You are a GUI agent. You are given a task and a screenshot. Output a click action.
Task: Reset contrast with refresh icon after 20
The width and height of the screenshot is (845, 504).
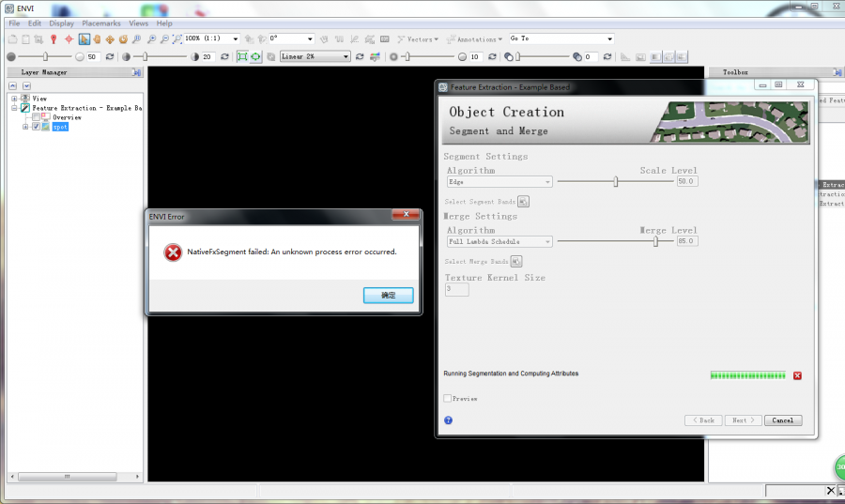(224, 56)
